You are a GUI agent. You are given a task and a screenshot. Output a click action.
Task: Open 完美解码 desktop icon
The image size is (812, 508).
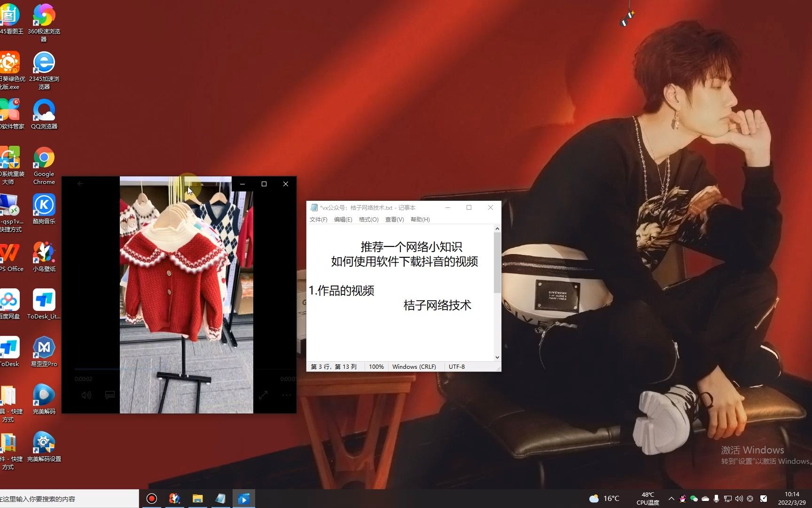(44, 399)
